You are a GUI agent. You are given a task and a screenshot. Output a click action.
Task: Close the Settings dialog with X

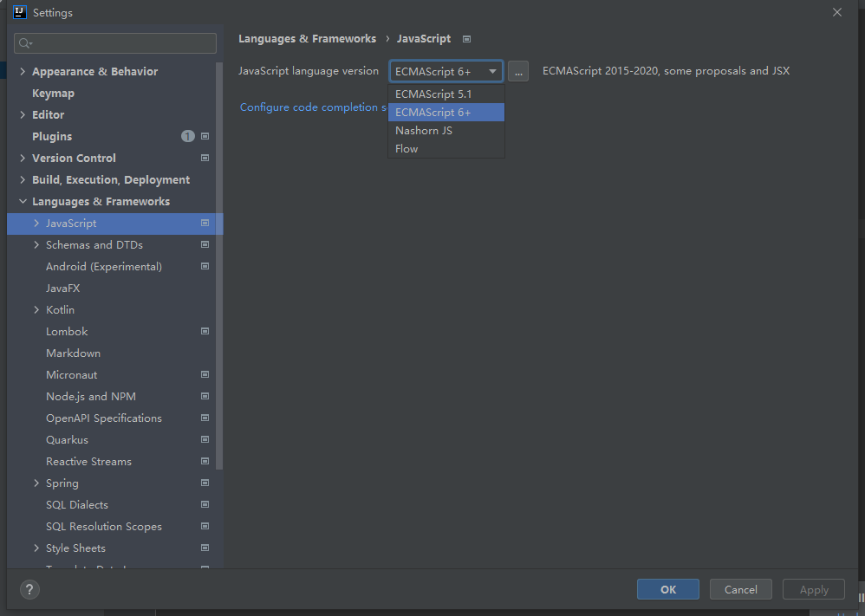pyautogui.click(x=837, y=12)
